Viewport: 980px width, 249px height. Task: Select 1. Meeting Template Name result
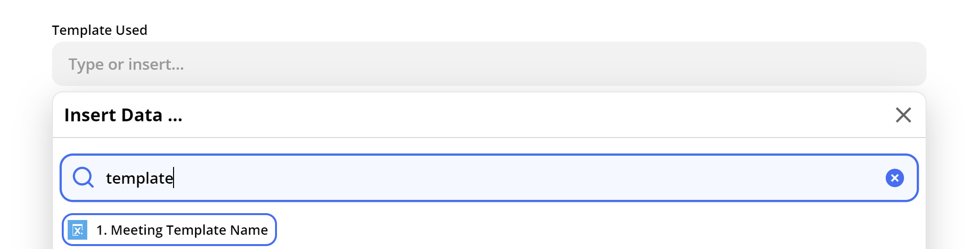click(x=169, y=229)
